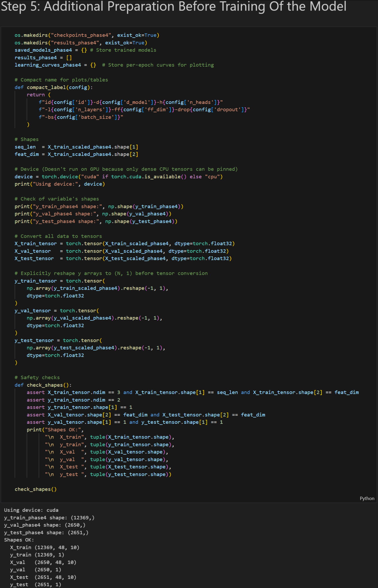The width and height of the screenshot is (378, 588).
Task: Click the results_phase4 empty list line
Action: point(43,57)
